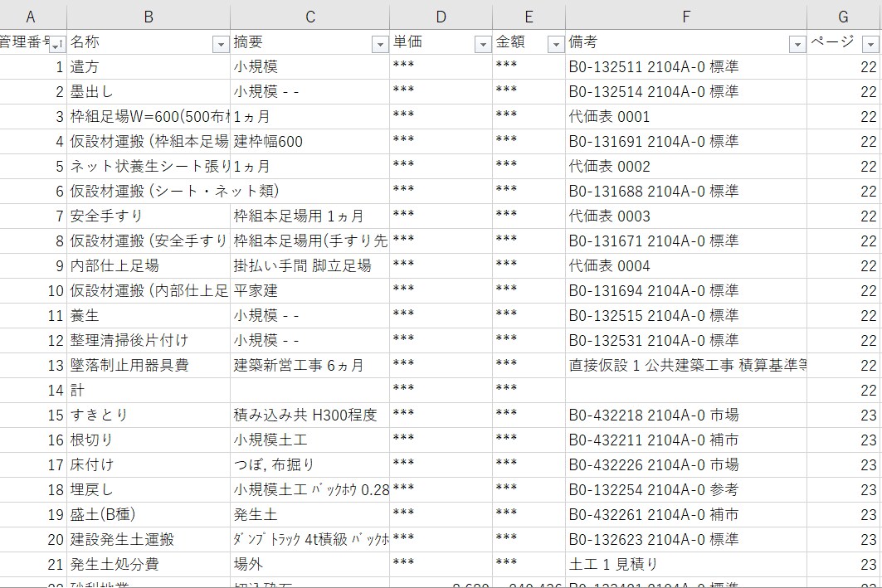Select the 代価表 0004 remark cell
Image resolution: width=882 pixels, height=588 pixels.
686,265
